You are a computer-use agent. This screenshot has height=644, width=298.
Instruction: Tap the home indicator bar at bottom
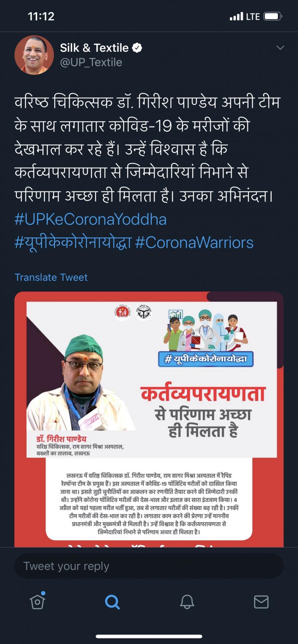[x=149, y=637]
